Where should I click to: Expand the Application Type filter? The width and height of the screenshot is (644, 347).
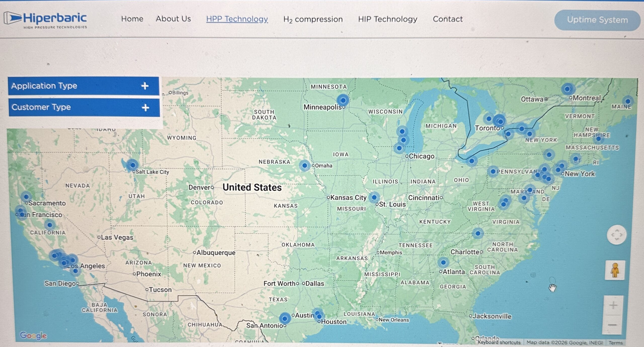(x=84, y=86)
